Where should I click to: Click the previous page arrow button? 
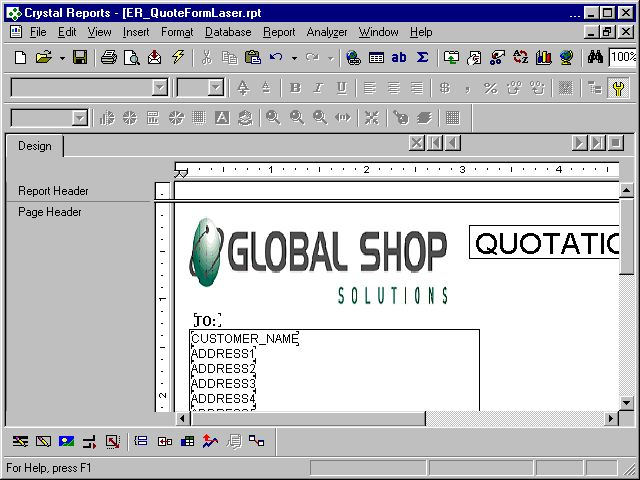453,143
